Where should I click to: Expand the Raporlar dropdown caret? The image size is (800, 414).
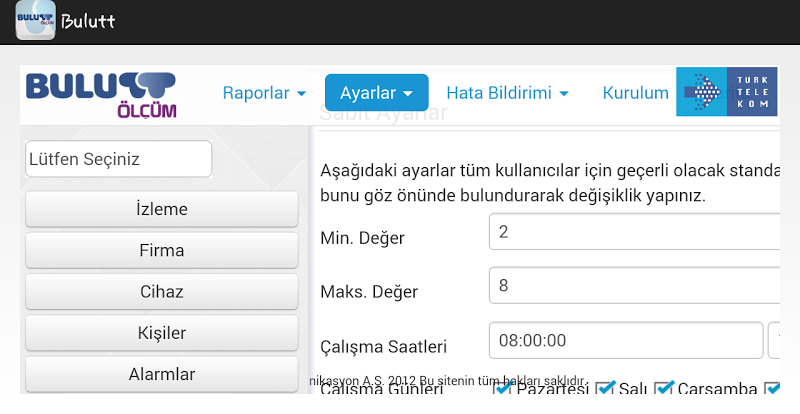(x=302, y=94)
